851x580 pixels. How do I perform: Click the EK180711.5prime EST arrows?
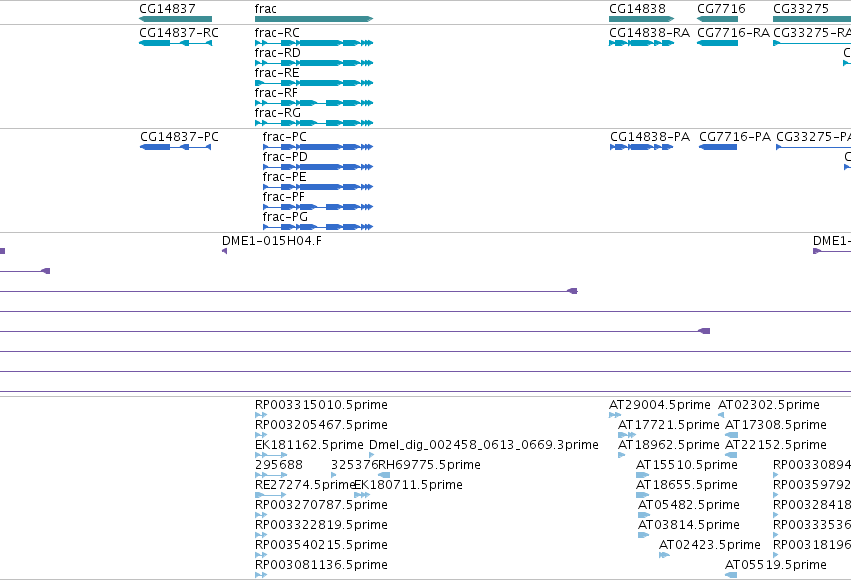[x=362, y=495]
